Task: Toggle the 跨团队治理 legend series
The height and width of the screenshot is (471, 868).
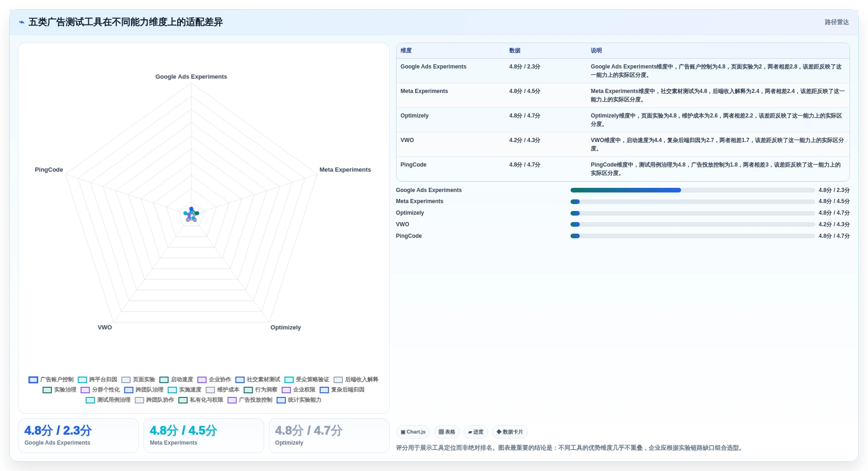Action: [144, 390]
